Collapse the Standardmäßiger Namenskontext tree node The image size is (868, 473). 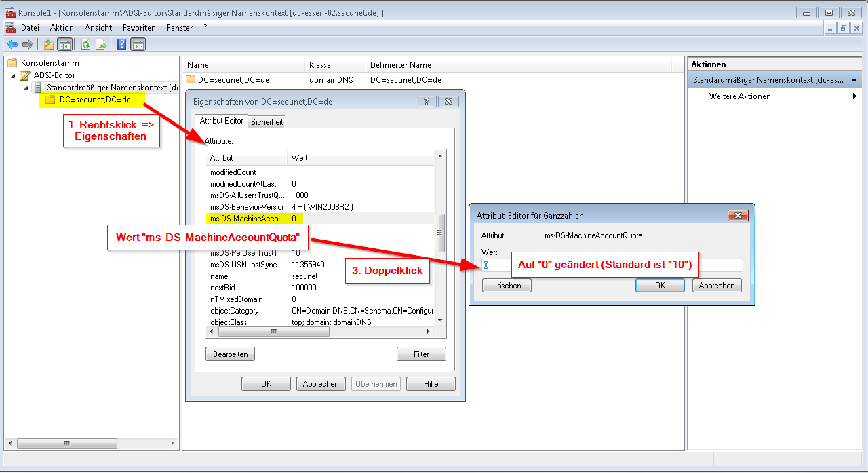click(26, 88)
